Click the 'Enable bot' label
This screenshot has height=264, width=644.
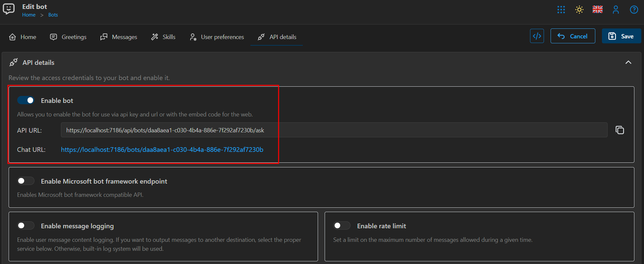pos(57,101)
